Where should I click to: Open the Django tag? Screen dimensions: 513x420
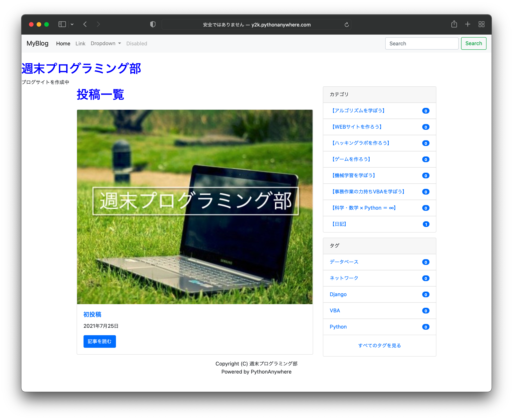(x=338, y=294)
